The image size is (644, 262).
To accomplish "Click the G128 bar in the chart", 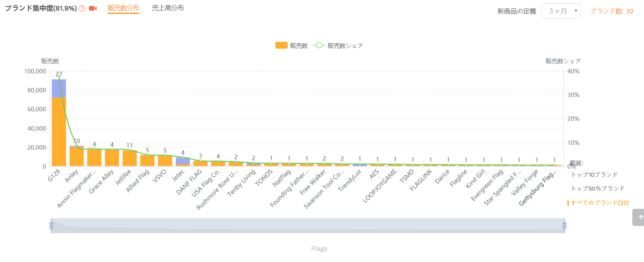I will point(59,123).
